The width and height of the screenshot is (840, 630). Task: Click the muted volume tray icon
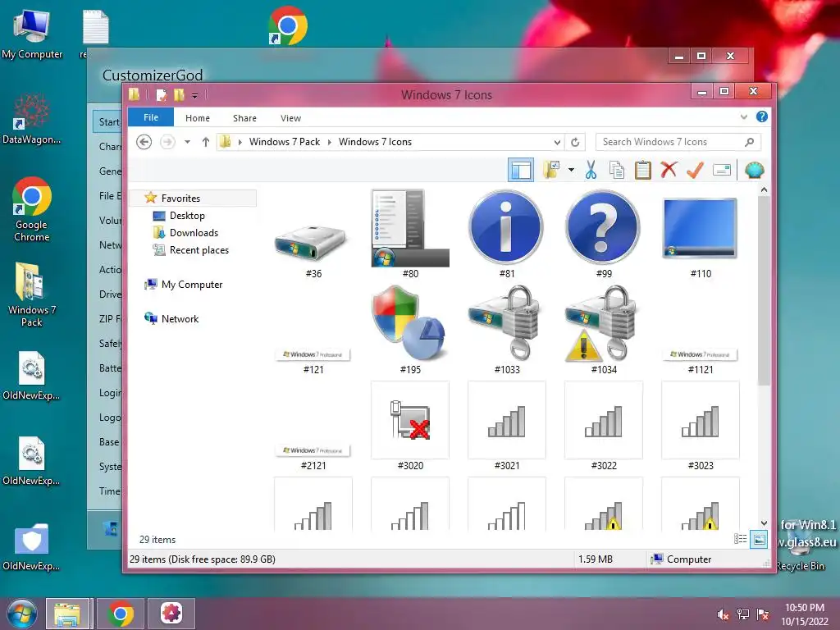tap(724, 614)
